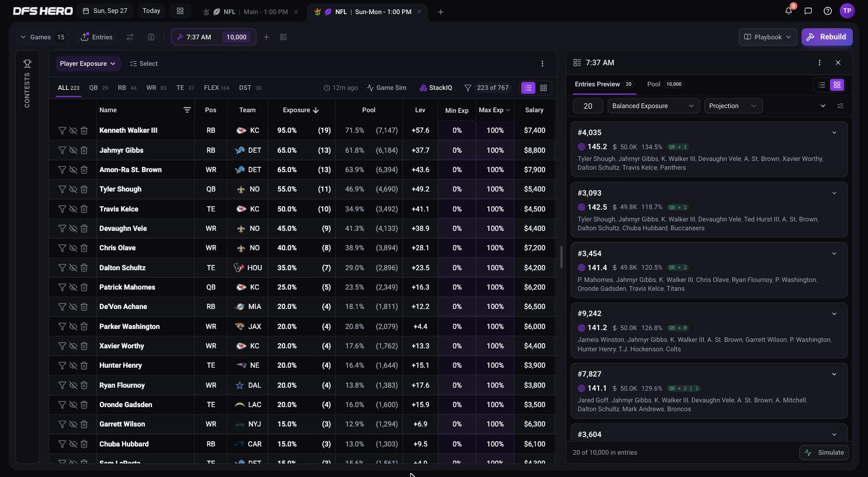
Task: Open the Entries button
Action: pyautogui.click(x=97, y=37)
